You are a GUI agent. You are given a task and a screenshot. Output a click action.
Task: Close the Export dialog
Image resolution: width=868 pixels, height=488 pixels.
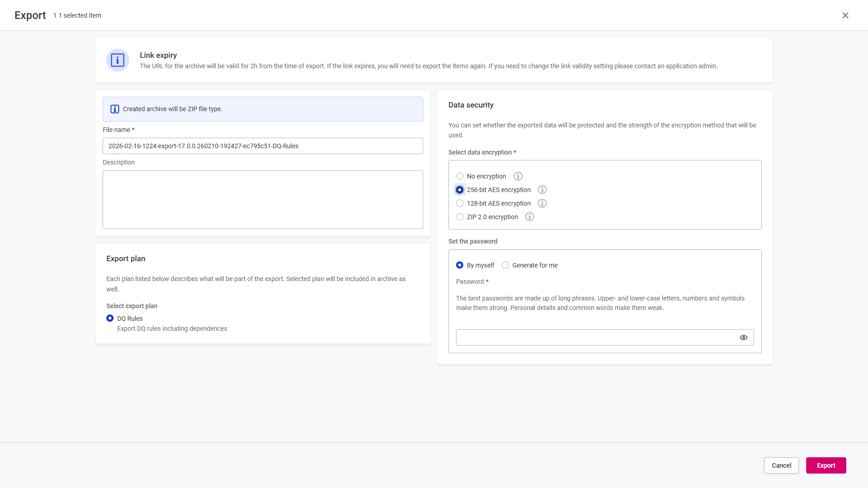click(845, 15)
